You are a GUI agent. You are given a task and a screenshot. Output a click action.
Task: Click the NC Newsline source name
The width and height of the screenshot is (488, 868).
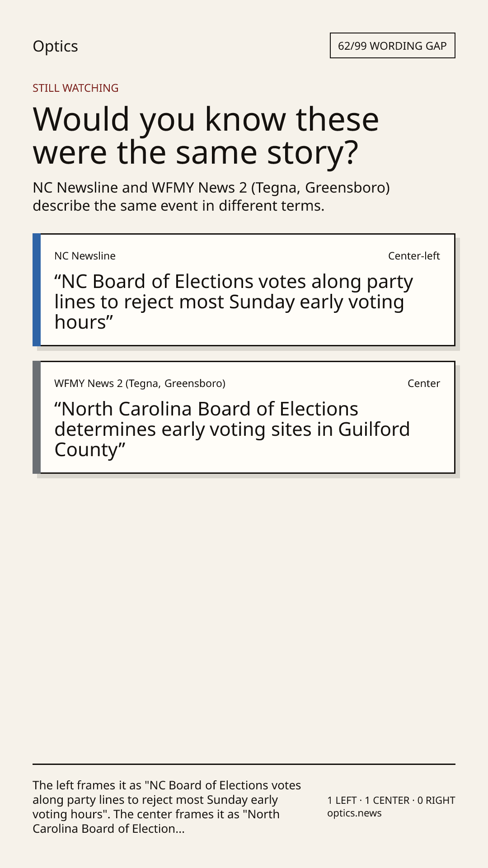point(85,256)
